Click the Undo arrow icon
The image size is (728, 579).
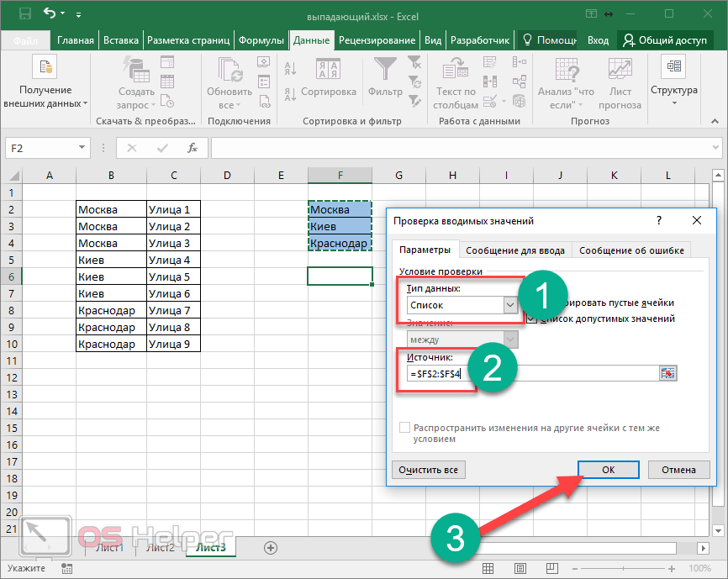49,13
